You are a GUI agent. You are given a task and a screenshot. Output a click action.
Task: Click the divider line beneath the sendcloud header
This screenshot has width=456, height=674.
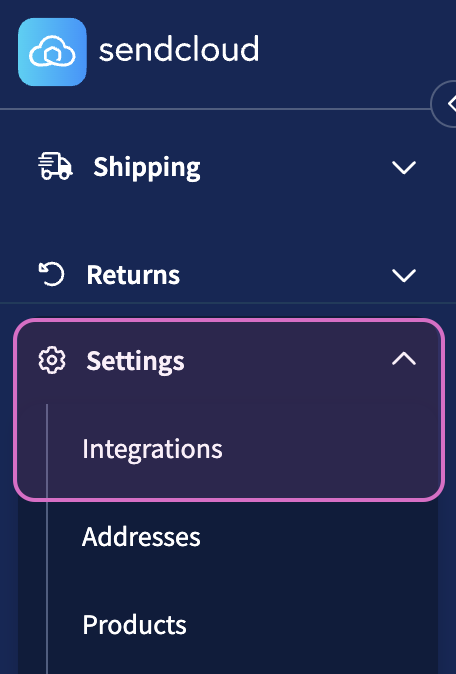215,109
